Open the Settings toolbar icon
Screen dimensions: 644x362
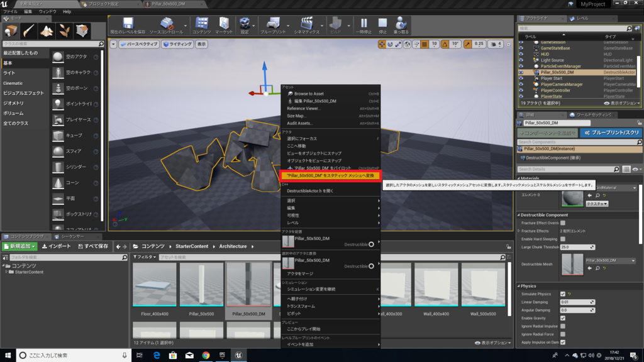tap(245, 25)
